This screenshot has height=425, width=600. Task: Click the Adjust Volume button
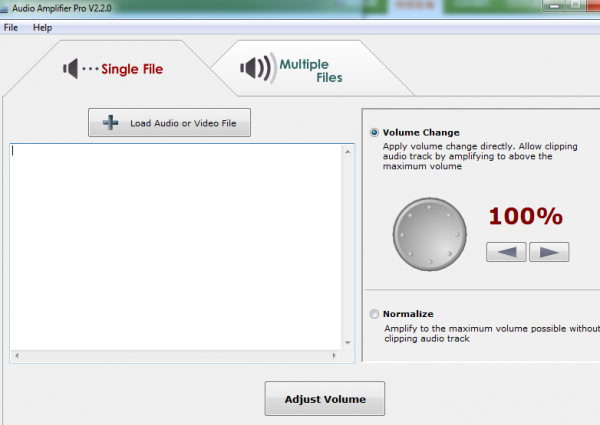325,399
